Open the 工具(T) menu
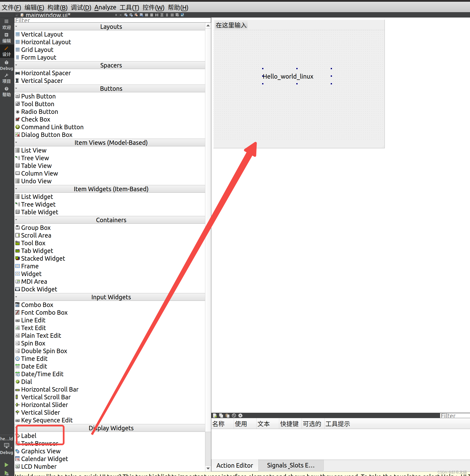 coord(129,8)
